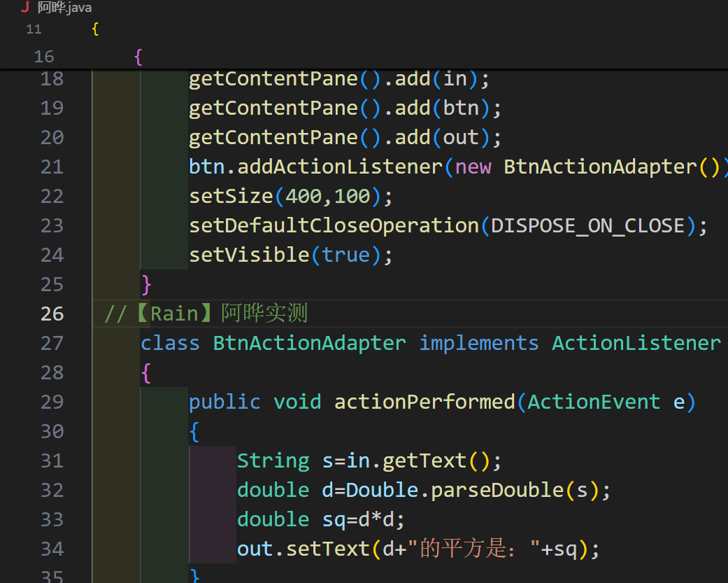Screen dimensions: 728x583
Task: Click out inside add(out) on line 20
Action: click(x=461, y=137)
